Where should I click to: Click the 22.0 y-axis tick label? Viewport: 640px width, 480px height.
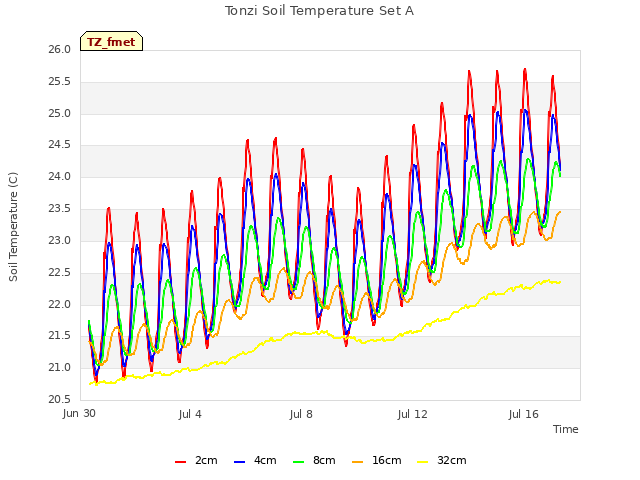(60, 304)
